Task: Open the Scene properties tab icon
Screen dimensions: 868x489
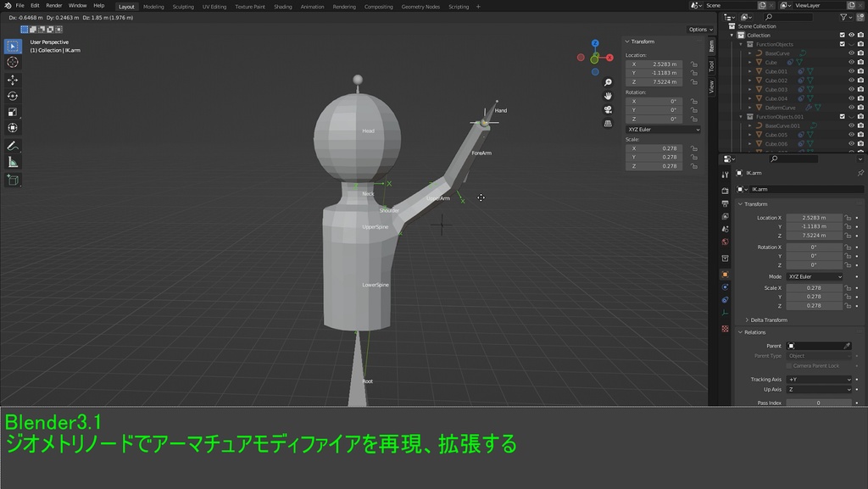Action: (x=726, y=229)
